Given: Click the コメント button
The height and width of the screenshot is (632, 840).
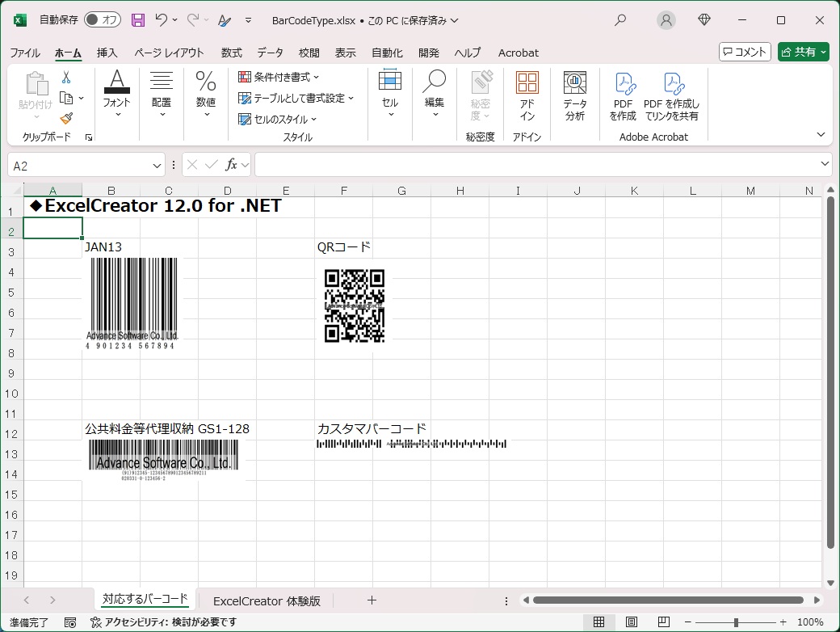Looking at the screenshot, I should pyautogui.click(x=745, y=52).
